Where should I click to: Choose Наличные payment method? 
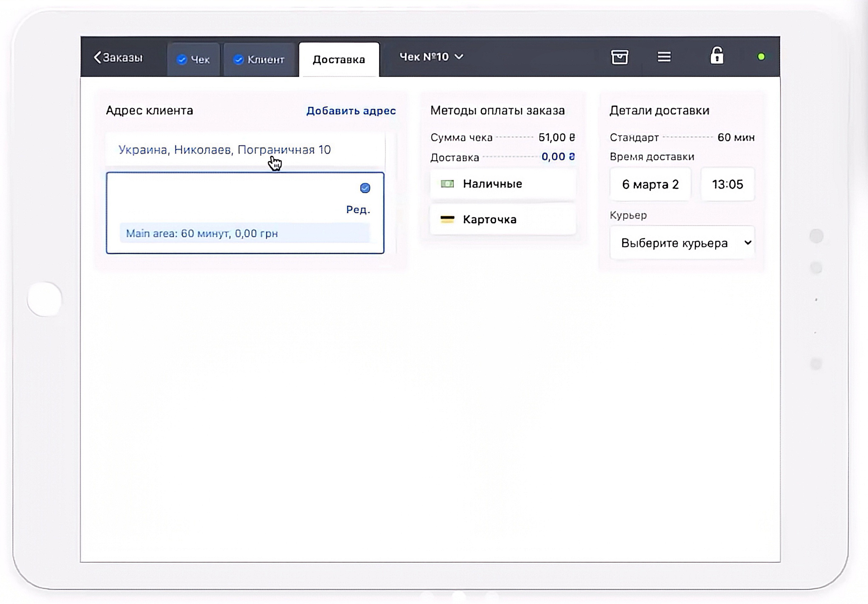pyautogui.click(x=503, y=184)
